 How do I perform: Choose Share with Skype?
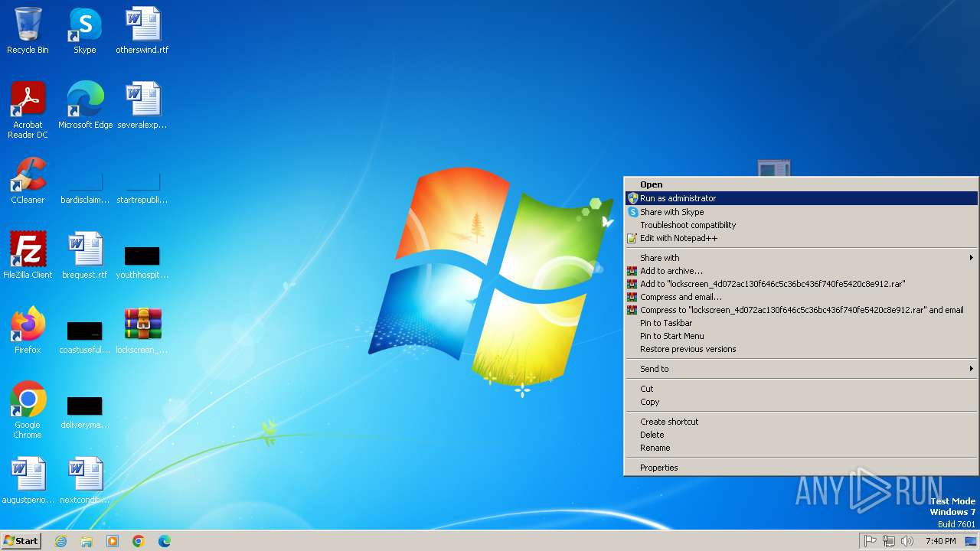coord(802,212)
